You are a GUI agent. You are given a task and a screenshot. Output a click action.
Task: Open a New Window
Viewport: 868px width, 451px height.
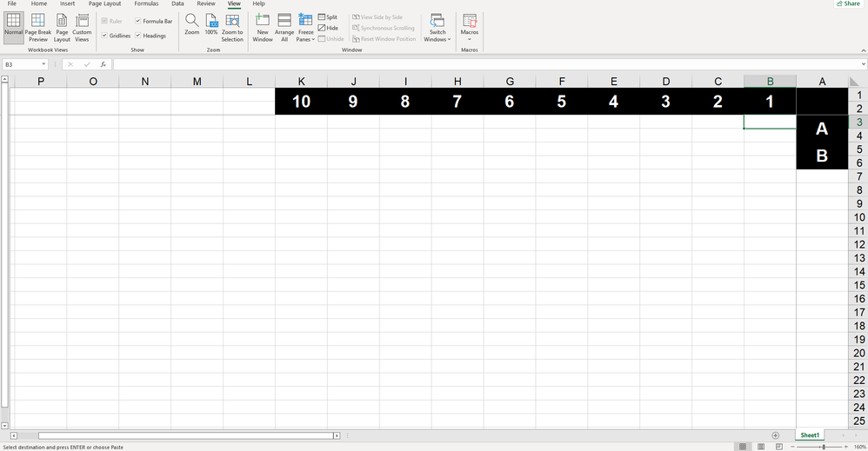tap(263, 27)
